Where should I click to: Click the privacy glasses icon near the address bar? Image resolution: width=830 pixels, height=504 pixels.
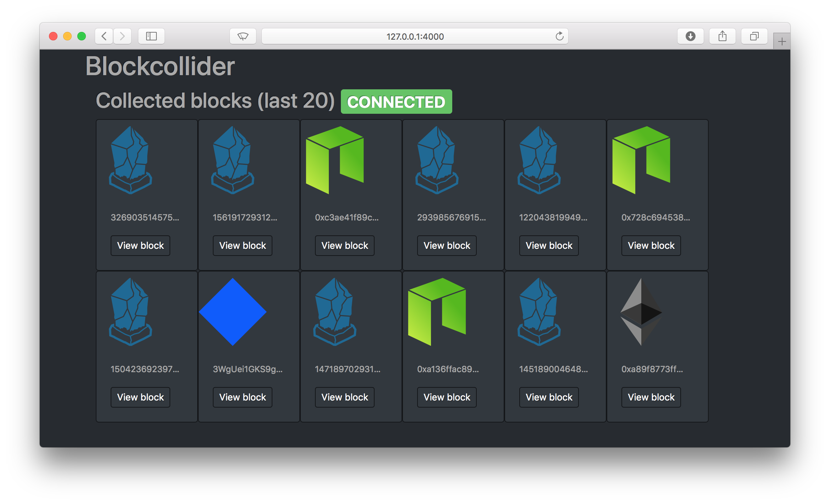tap(243, 36)
